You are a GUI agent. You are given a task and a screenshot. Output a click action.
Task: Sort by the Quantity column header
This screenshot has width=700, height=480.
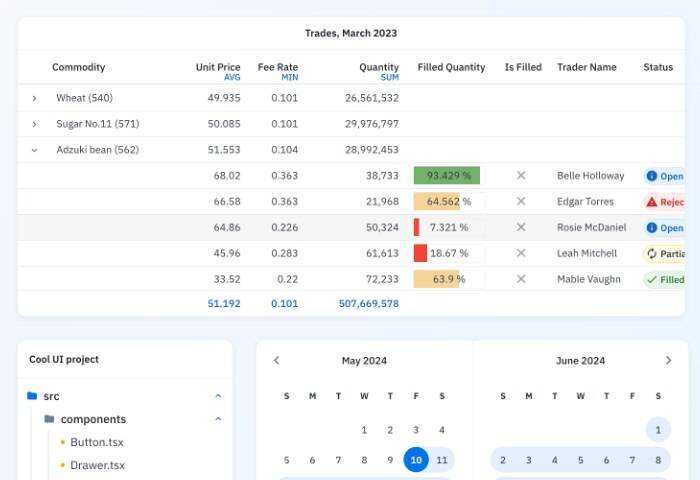tap(378, 67)
